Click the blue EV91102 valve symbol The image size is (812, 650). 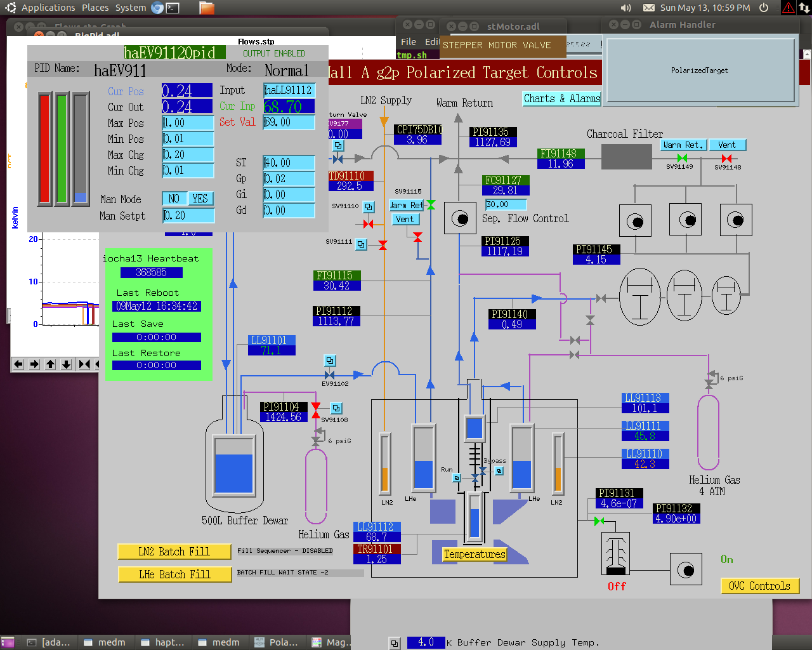tap(330, 375)
